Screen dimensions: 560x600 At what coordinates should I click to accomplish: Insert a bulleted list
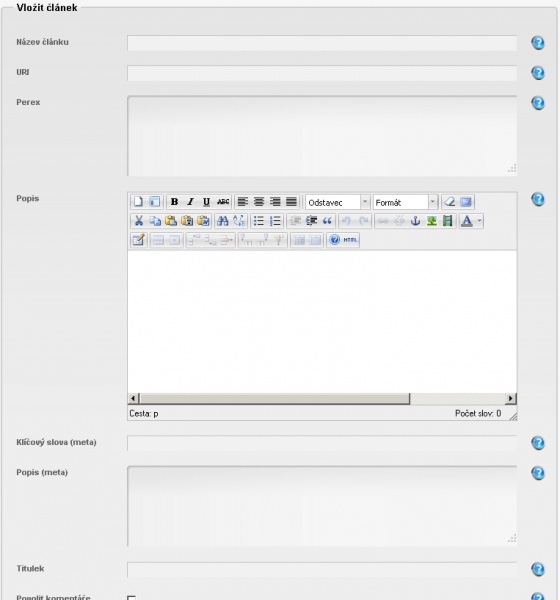coord(259,221)
